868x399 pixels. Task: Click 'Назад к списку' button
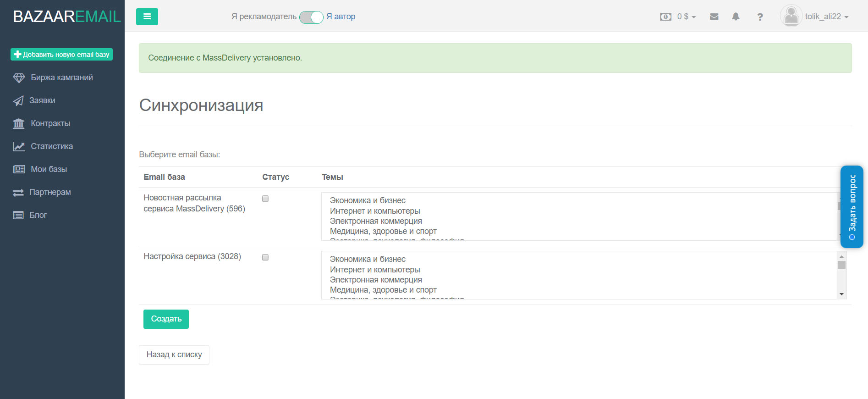click(x=174, y=355)
